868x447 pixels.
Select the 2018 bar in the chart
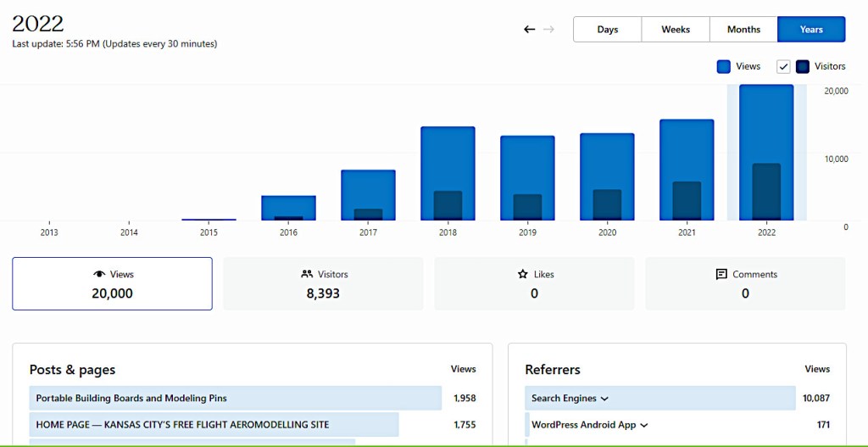[448, 174]
